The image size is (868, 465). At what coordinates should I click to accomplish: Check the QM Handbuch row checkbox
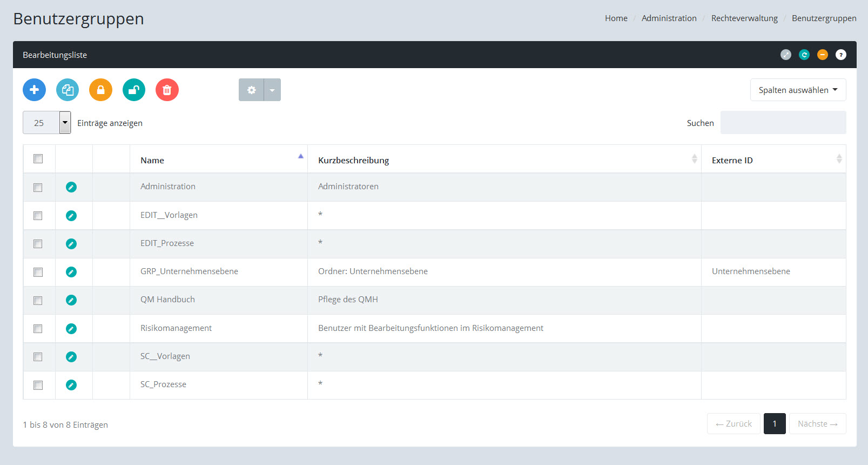(38, 301)
